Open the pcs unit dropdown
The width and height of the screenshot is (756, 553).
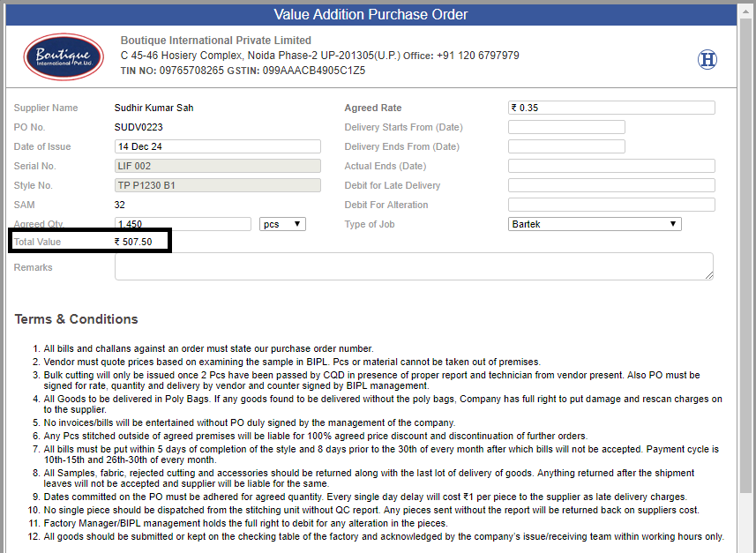coord(282,224)
